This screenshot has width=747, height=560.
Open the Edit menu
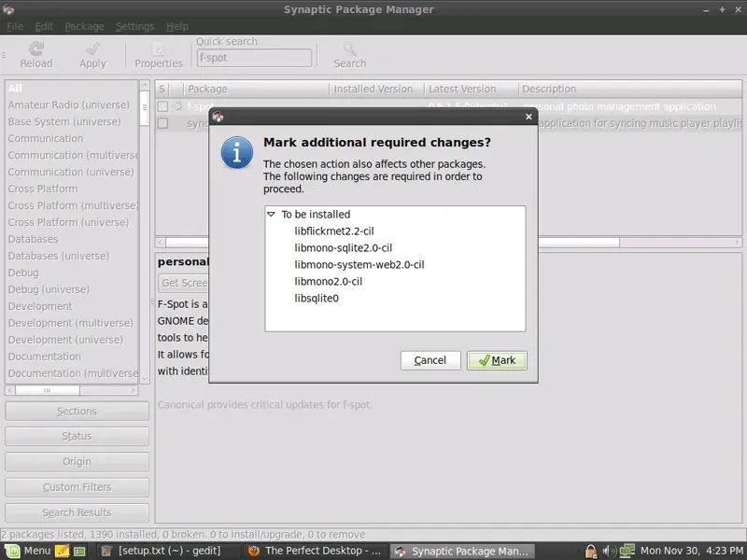44,27
